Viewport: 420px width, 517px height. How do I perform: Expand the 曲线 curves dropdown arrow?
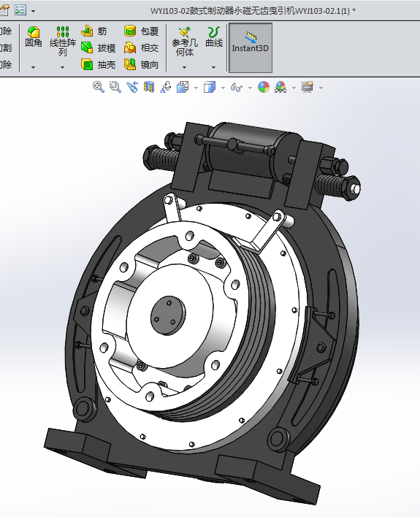[x=214, y=67]
